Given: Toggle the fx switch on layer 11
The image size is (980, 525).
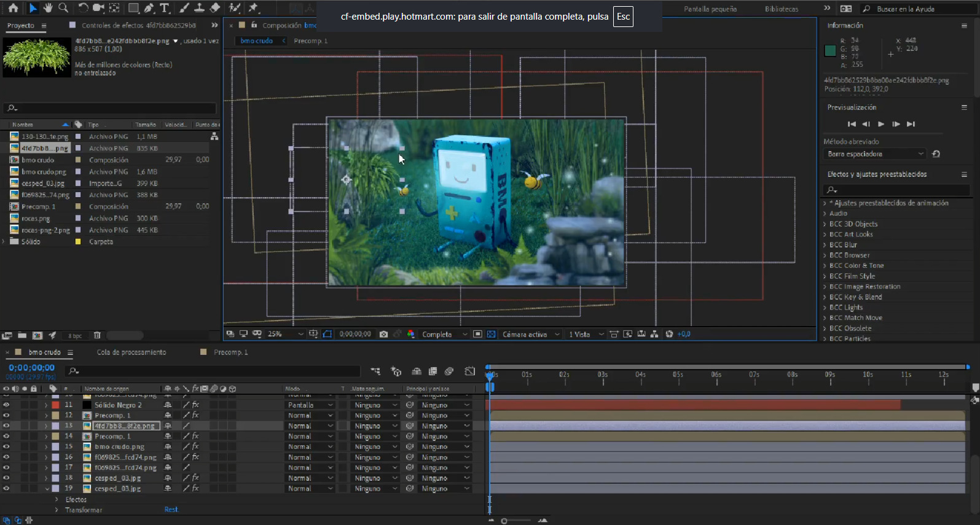Looking at the screenshot, I should (195, 405).
